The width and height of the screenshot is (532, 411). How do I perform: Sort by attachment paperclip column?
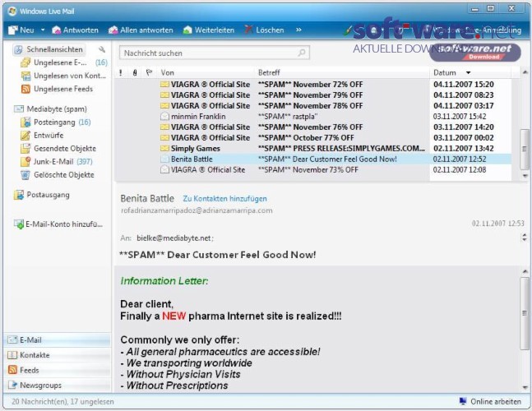135,72
